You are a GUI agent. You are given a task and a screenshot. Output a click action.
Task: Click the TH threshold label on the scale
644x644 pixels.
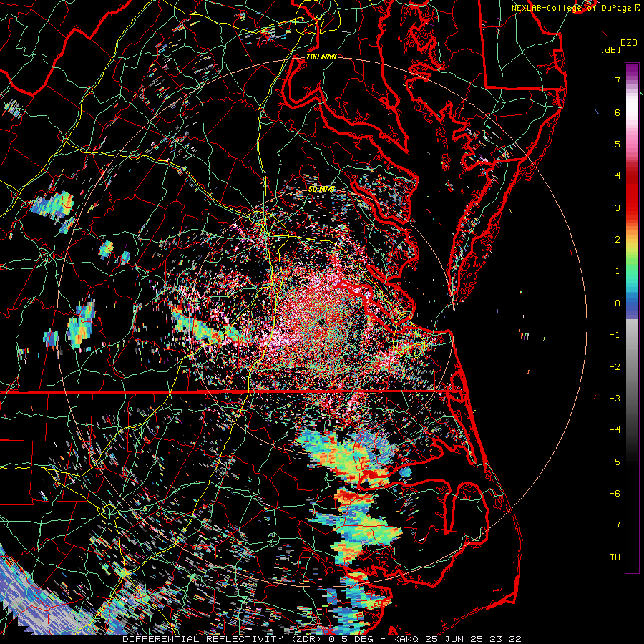[x=615, y=557]
